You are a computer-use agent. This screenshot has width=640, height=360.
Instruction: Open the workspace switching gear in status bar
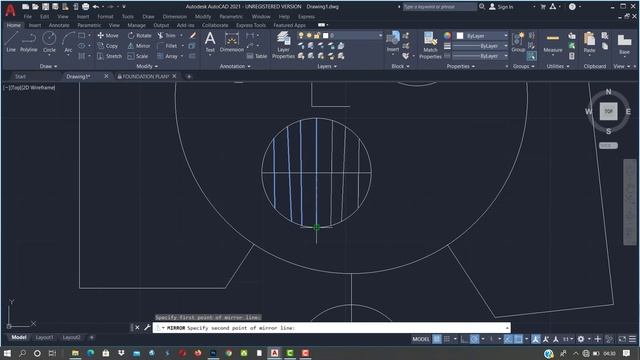[581, 339]
